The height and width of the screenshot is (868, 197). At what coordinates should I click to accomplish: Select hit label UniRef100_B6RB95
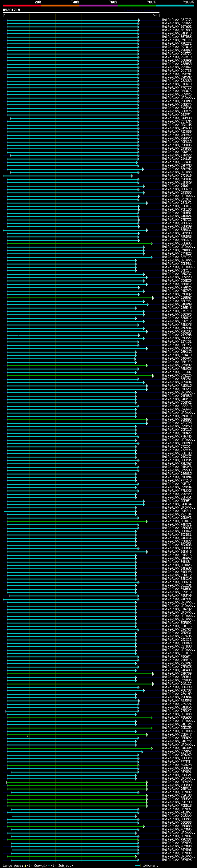point(177,419)
